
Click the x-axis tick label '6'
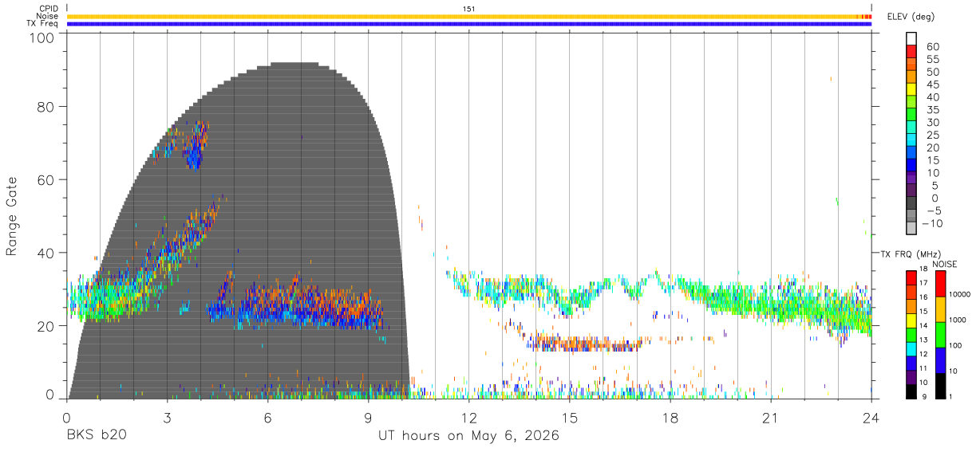coord(268,417)
